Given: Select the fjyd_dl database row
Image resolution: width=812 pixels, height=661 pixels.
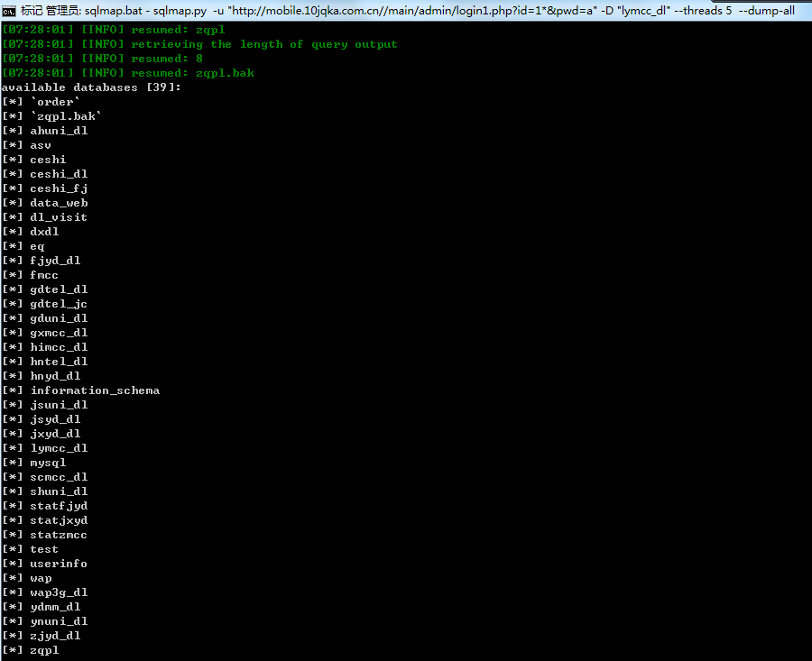Looking at the screenshot, I should [41, 261].
